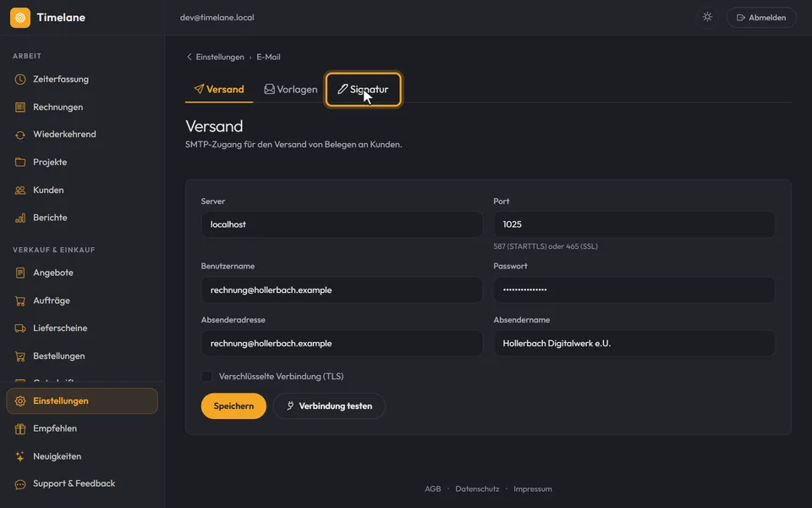Click into the Passwort field
812x508 pixels.
tap(634, 290)
